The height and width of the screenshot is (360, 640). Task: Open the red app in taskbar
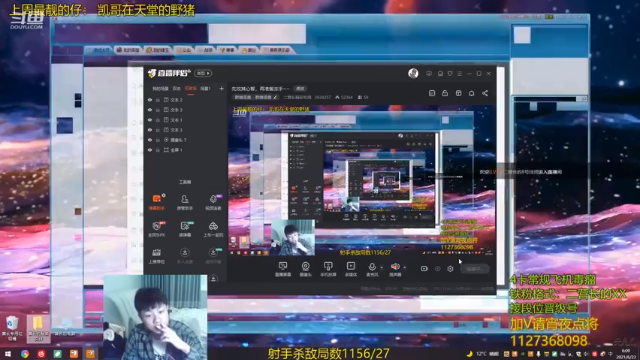[41, 354]
